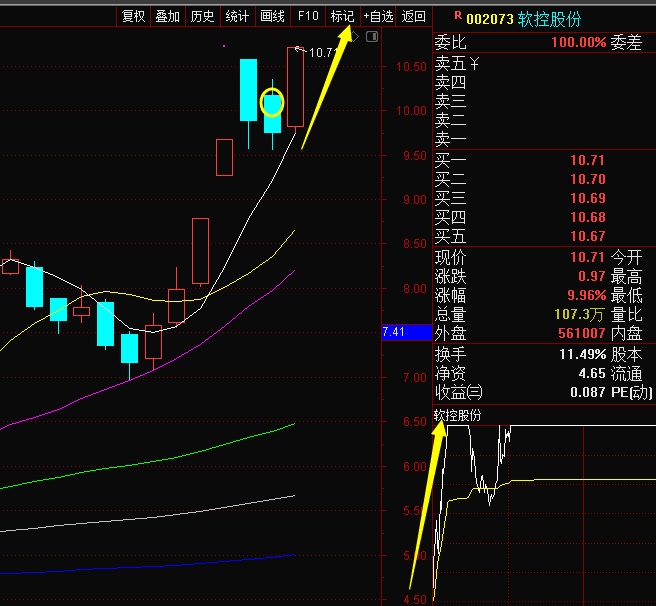Click the 内盘 label
656x606 pixels.
(626, 333)
